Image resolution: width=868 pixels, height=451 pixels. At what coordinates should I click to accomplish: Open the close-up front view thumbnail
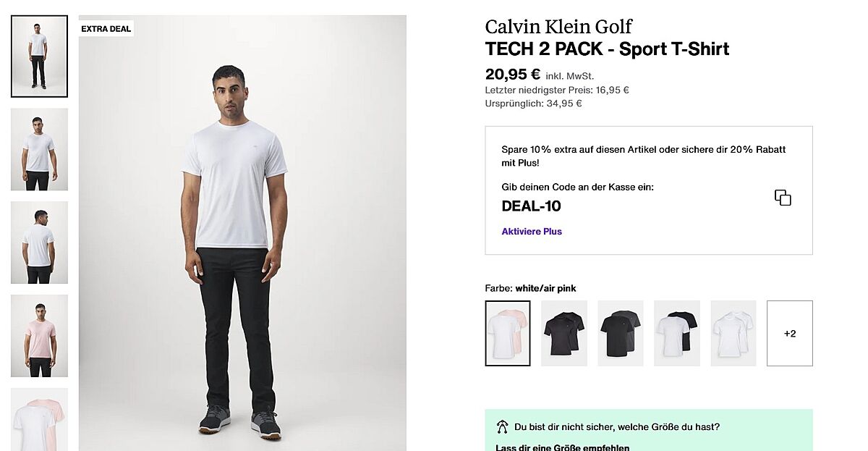tap(39, 149)
